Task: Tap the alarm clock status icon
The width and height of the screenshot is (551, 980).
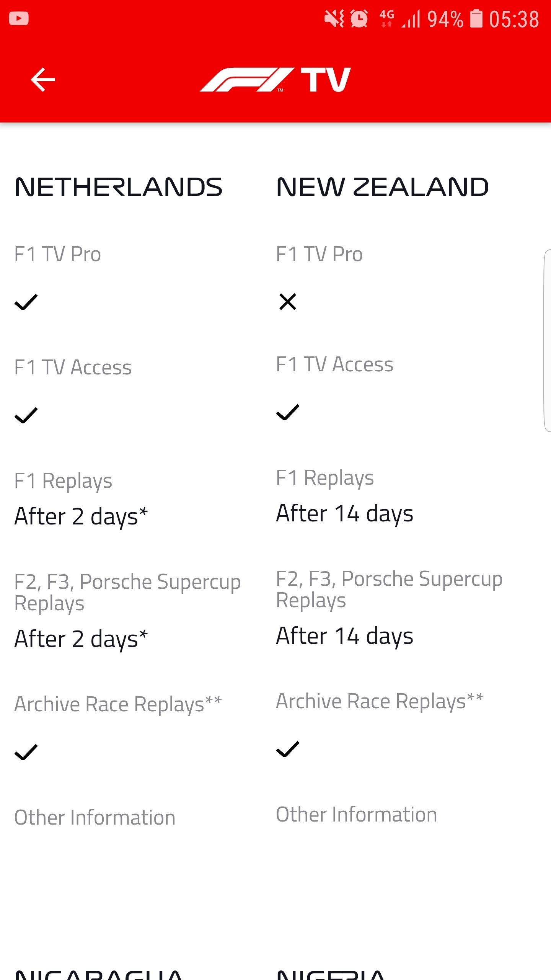Action: coord(359,18)
